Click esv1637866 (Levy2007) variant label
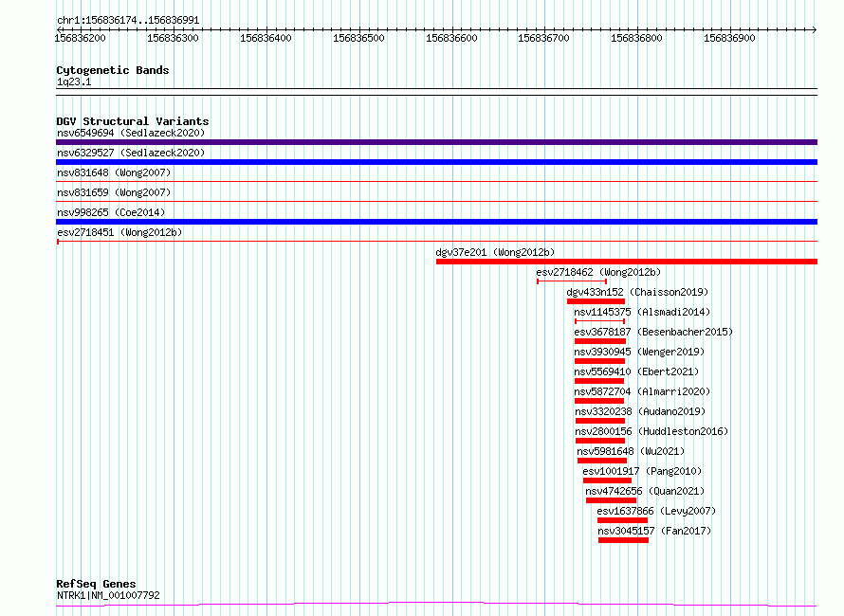844x616 pixels. [656, 511]
